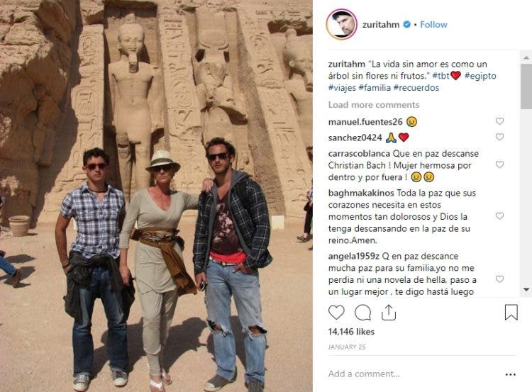Like the post with heart icon

tap(336, 313)
